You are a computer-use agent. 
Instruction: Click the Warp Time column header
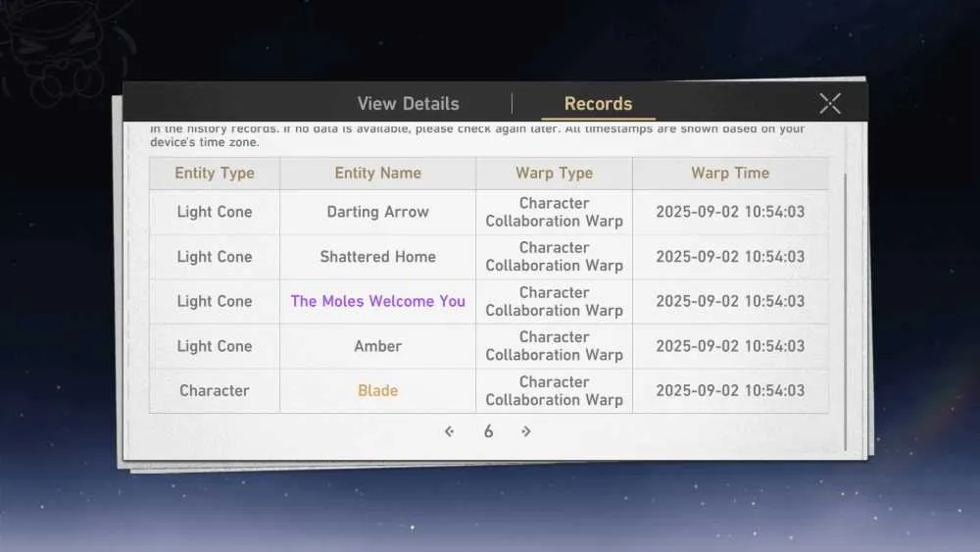(730, 174)
